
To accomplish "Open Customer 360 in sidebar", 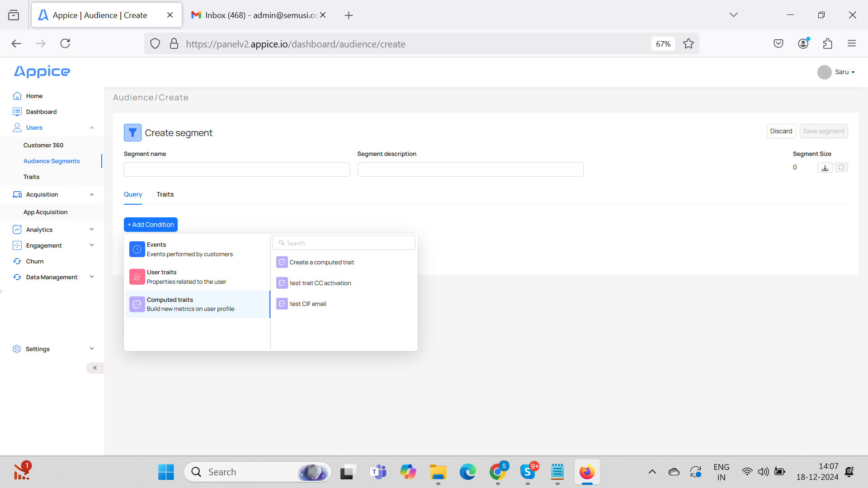I will point(43,145).
